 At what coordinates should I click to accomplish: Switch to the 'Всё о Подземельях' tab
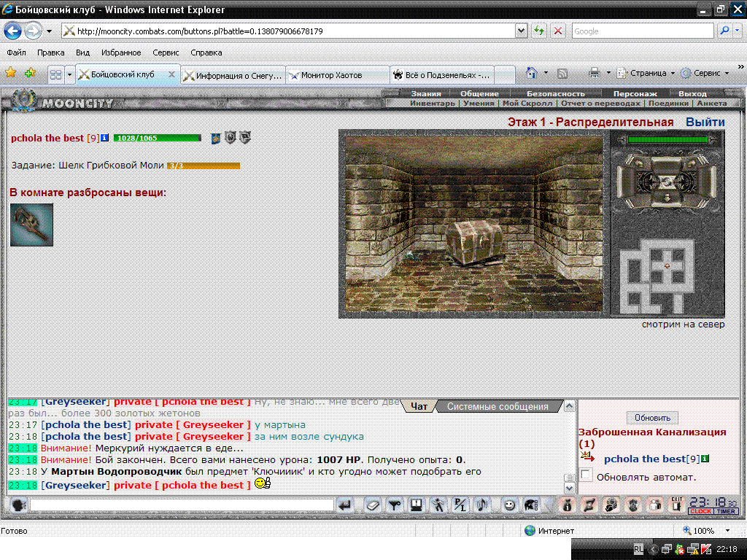click(x=442, y=75)
